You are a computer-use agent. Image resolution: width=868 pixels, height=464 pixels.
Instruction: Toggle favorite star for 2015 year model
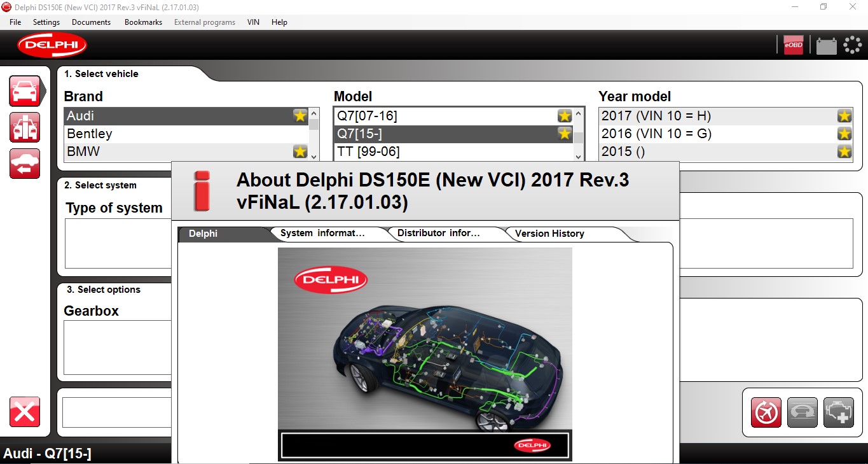point(844,151)
